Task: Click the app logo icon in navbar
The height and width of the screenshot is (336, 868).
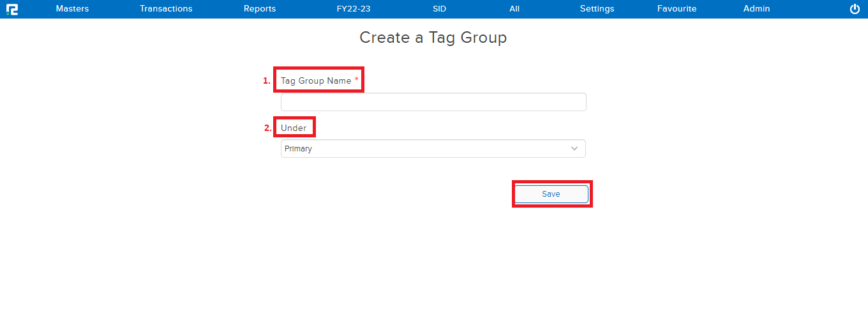Action: [12, 9]
